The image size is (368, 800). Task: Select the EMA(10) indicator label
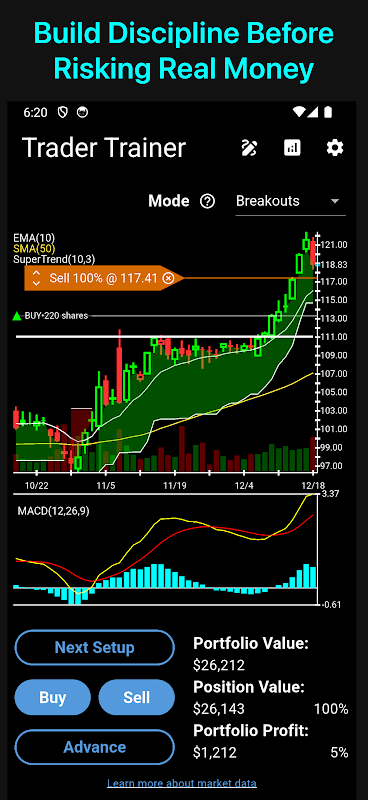[x=35, y=238]
